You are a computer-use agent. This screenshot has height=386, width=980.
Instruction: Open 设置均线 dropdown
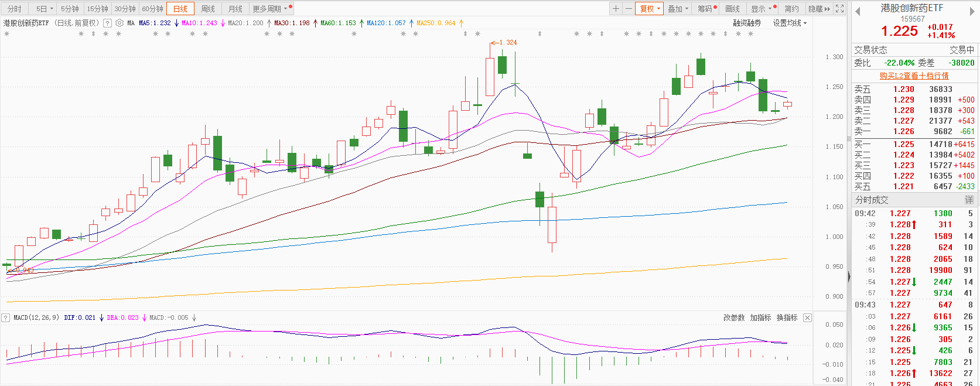pyautogui.click(x=790, y=23)
